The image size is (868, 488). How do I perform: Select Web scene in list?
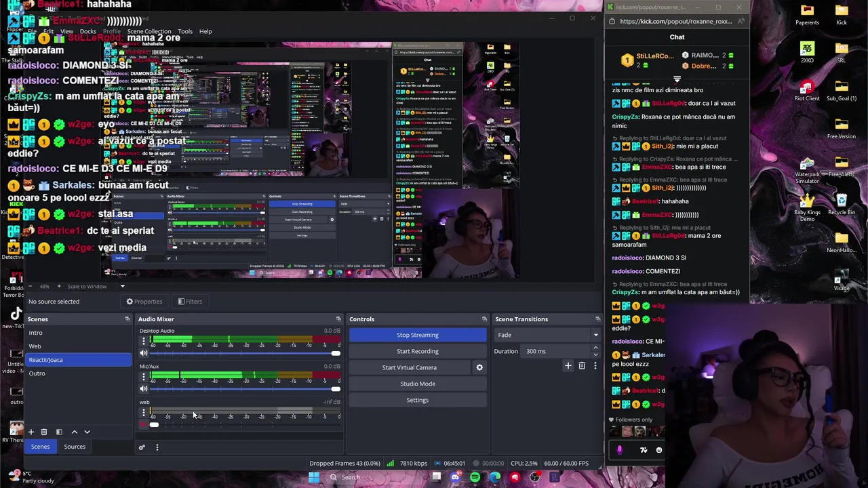(x=79, y=346)
